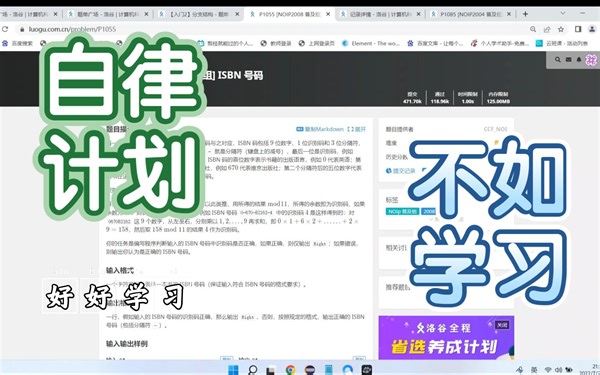Click the 时间限制 1.00s stat

pos(468,98)
